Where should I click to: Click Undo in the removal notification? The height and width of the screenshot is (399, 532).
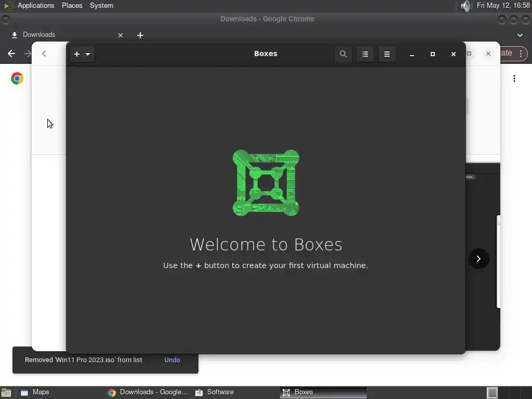(x=172, y=360)
